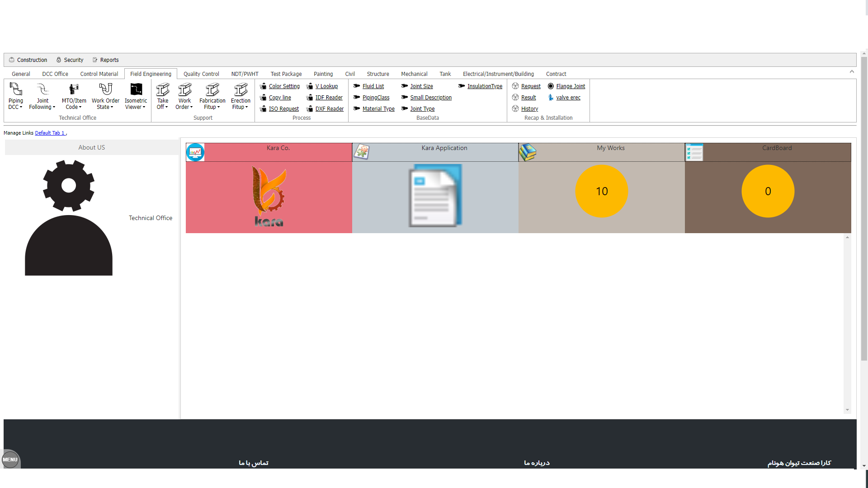Expand the Piping DCC dropdown arrow
868x488 pixels.
coord(21,108)
